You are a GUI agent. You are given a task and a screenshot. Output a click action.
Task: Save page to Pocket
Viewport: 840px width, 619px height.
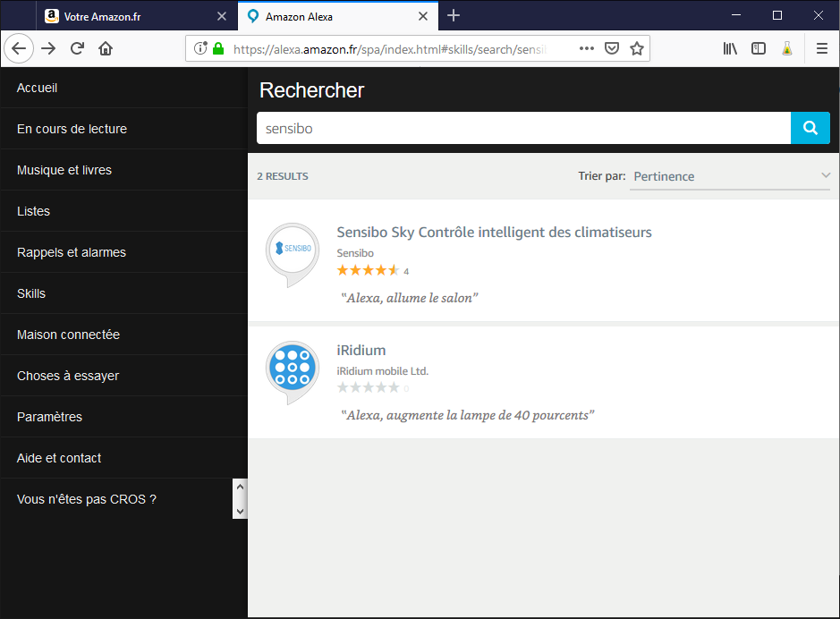[612, 48]
